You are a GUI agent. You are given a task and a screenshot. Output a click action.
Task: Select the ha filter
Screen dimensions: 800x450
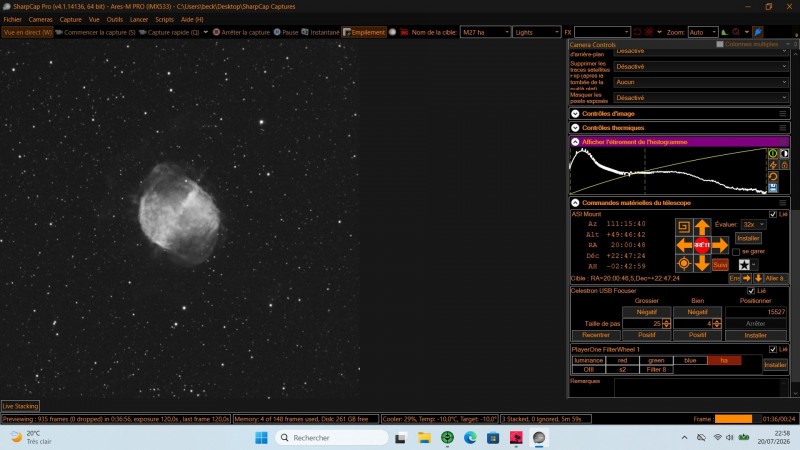click(724, 360)
